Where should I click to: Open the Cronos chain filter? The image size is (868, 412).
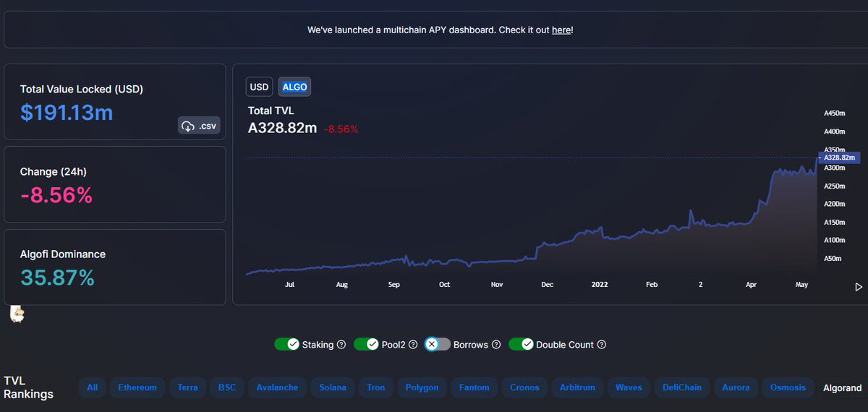click(524, 387)
